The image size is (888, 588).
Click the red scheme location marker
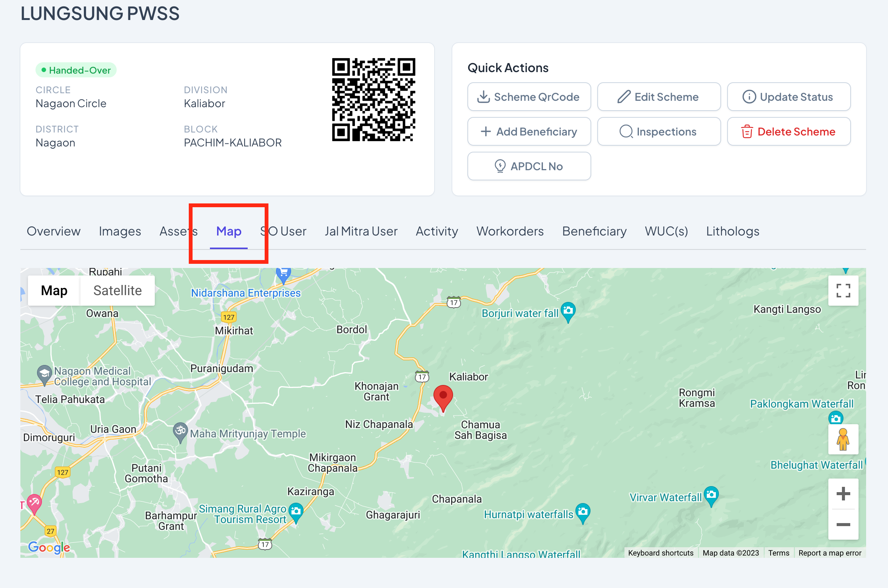[x=443, y=398]
